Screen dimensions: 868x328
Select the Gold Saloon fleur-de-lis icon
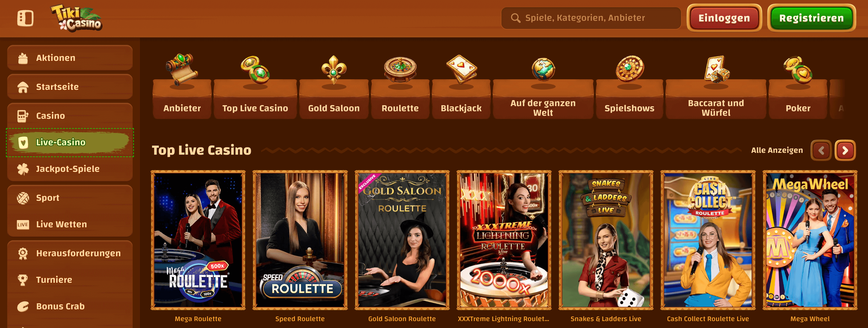333,69
